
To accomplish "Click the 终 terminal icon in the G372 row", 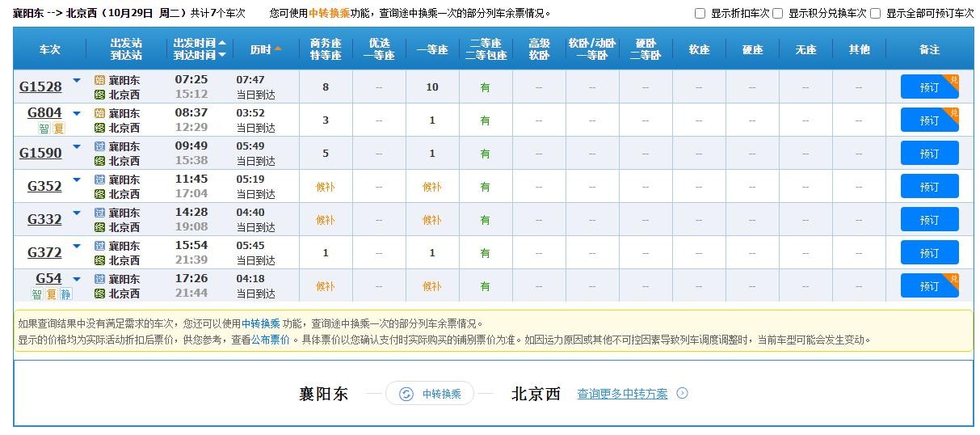I will [99, 260].
